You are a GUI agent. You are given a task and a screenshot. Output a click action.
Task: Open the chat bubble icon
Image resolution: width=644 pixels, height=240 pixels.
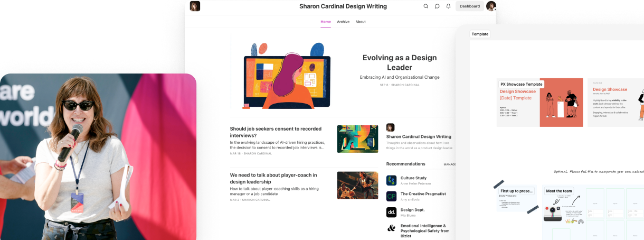tap(437, 6)
